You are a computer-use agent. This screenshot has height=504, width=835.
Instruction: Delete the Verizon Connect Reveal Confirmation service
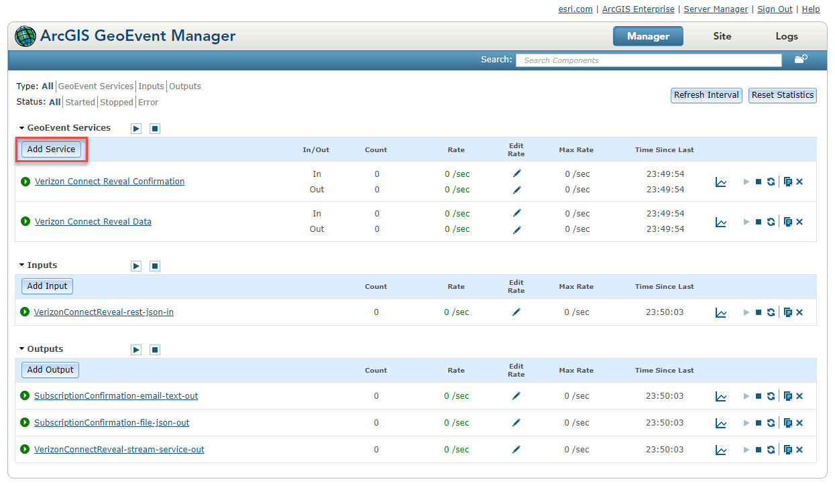click(799, 182)
